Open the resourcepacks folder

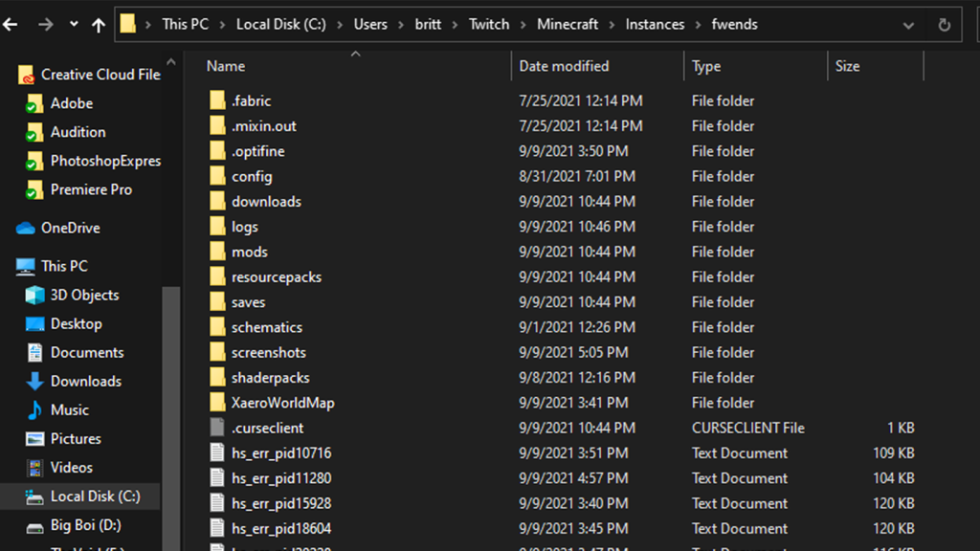[275, 276]
